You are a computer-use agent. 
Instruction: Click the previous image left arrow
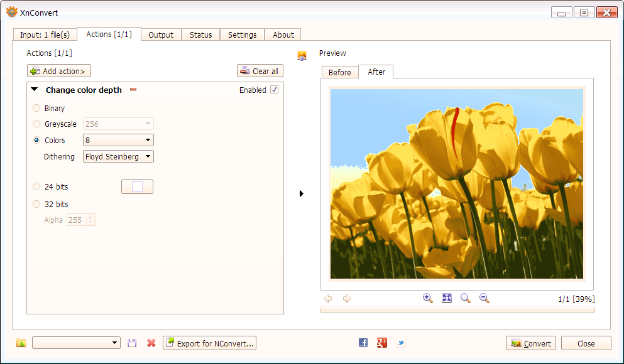328,299
